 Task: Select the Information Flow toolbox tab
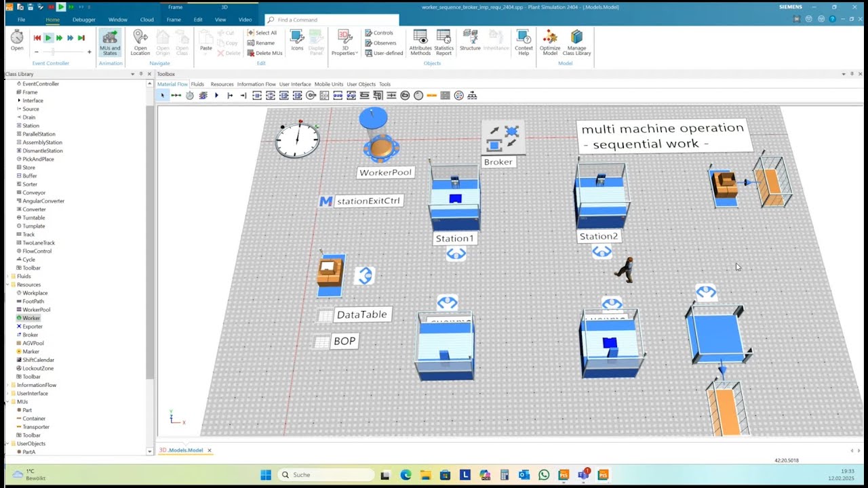click(x=256, y=84)
